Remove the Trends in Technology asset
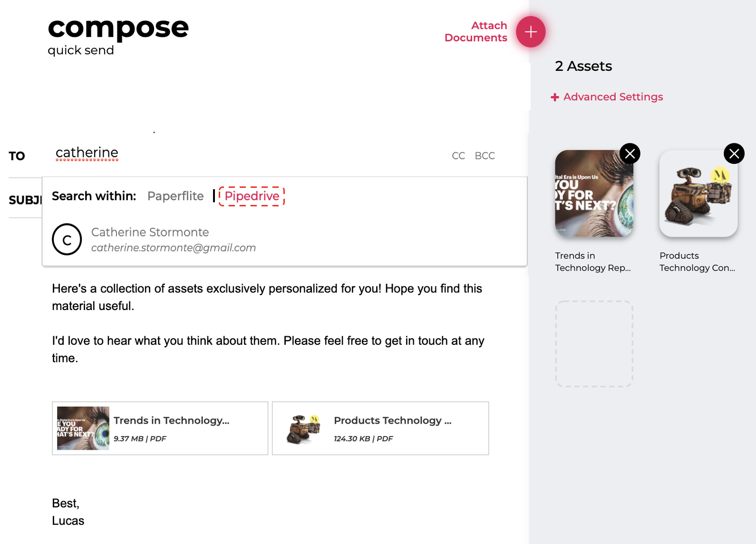The height and width of the screenshot is (544, 756). pos(630,153)
